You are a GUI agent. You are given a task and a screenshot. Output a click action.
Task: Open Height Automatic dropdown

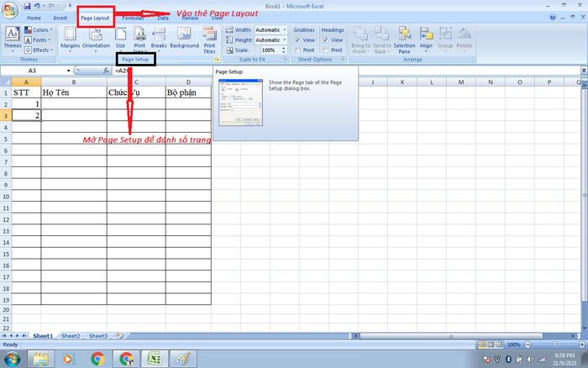click(284, 39)
